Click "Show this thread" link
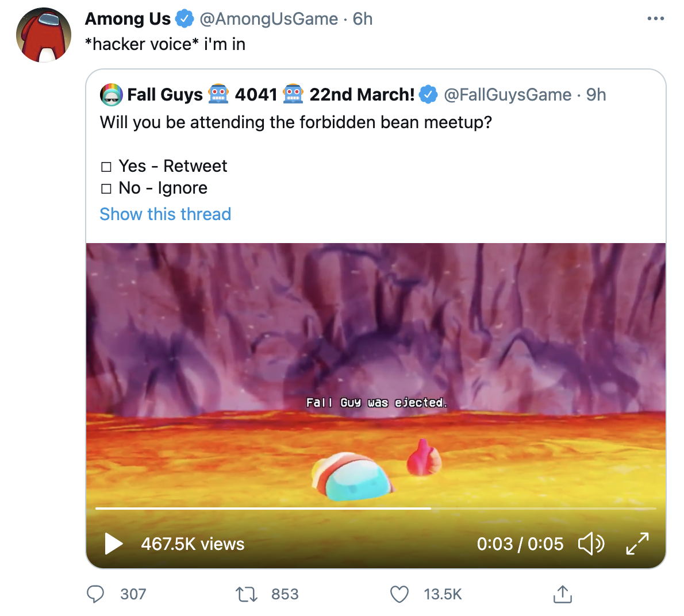The height and width of the screenshot is (616, 684). pos(166,214)
